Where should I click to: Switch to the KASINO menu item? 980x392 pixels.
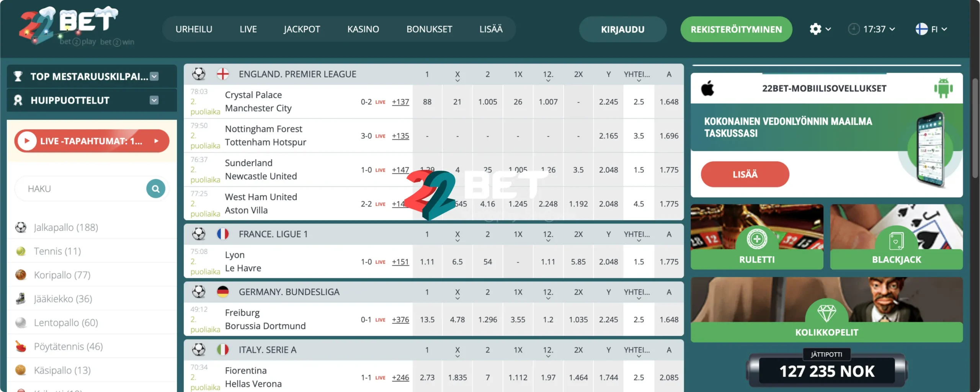[x=363, y=29]
